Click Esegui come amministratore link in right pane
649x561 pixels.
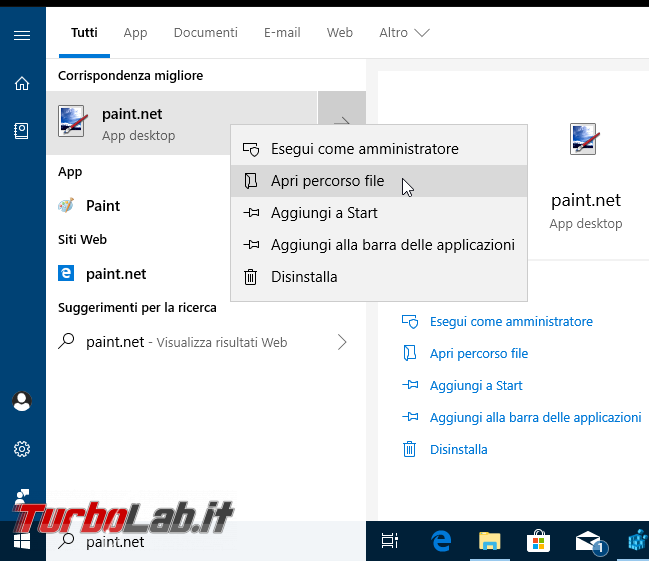point(511,322)
